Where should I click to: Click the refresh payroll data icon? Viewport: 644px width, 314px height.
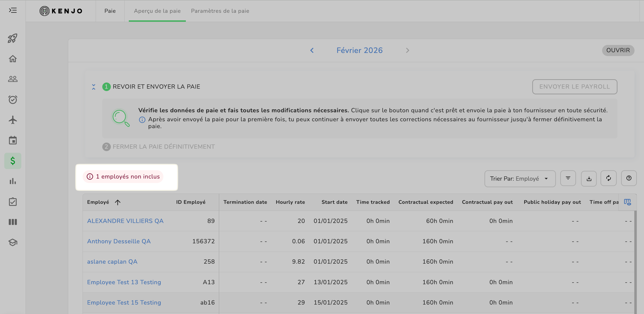click(x=608, y=178)
